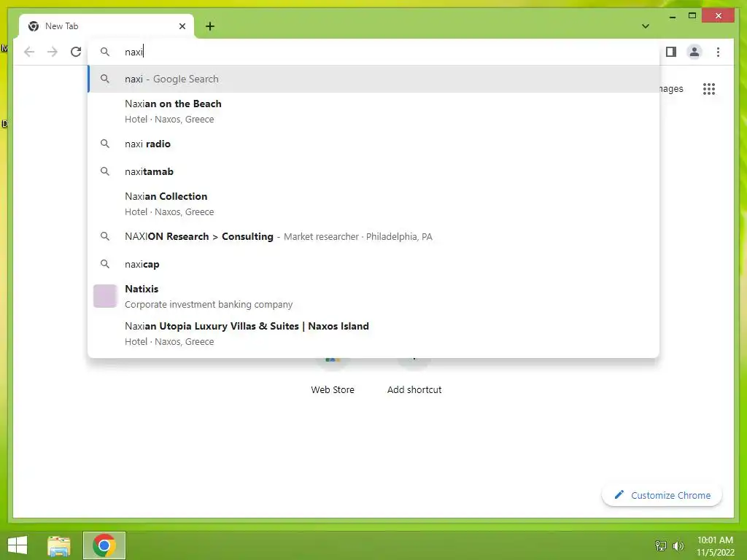Screen dimensions: 747x560
Task: Reload the page with the refresh icon
Action: (x=76, y=52)
